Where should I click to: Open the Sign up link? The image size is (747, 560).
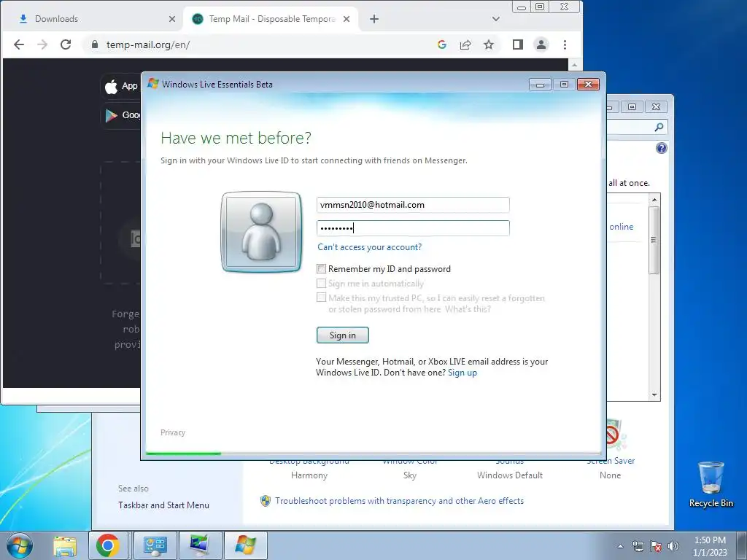462,373
